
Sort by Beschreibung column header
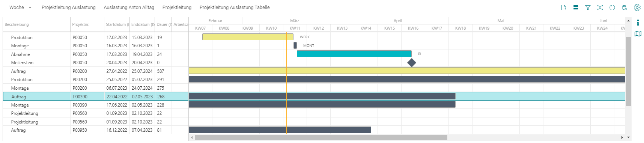36,24
